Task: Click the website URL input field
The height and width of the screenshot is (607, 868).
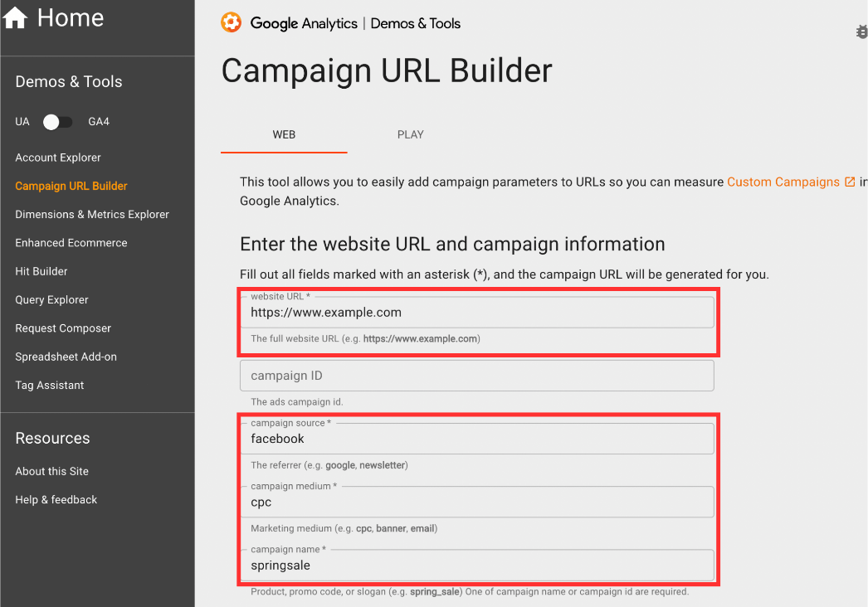Action: [476, 313]
